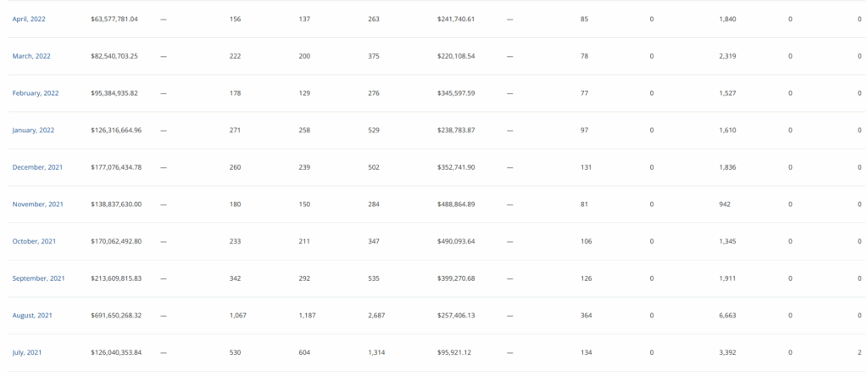Screen dimensions: 868x376
Task: Select the $95,921.12 value in July row
Action: pyautogui.click(x=454, y=353)
